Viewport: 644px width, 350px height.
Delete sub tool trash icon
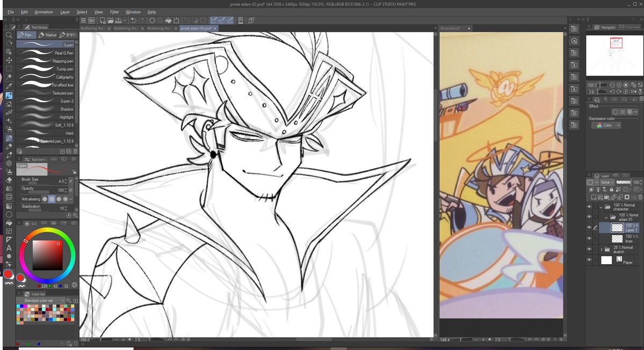point(75,151)
